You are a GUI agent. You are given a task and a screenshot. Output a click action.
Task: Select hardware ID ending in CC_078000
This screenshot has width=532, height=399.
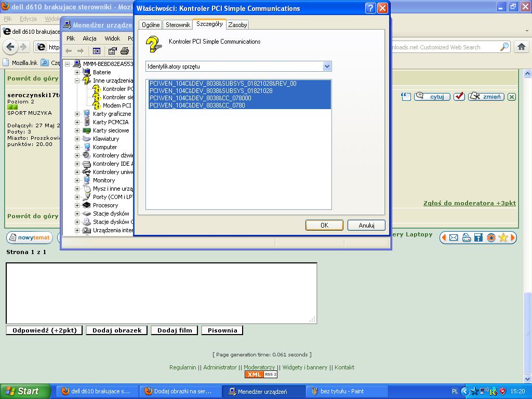pos(201,98)
